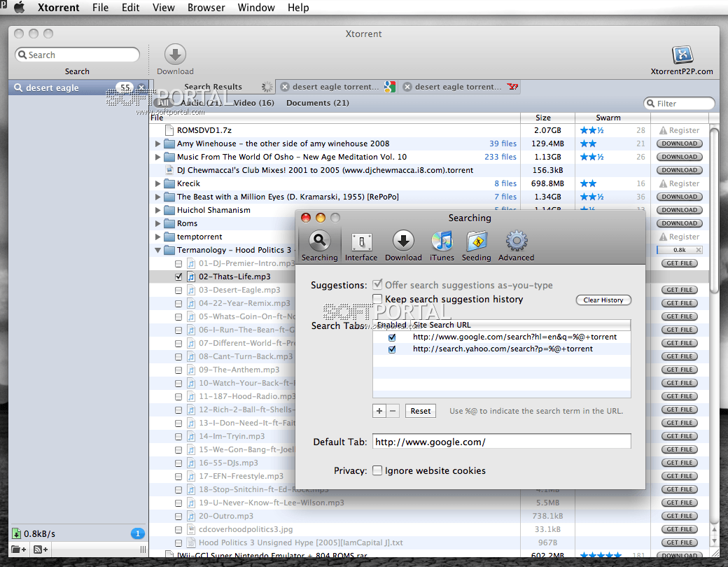
Task: Click the Clear History button
Action: click(603, 300)
